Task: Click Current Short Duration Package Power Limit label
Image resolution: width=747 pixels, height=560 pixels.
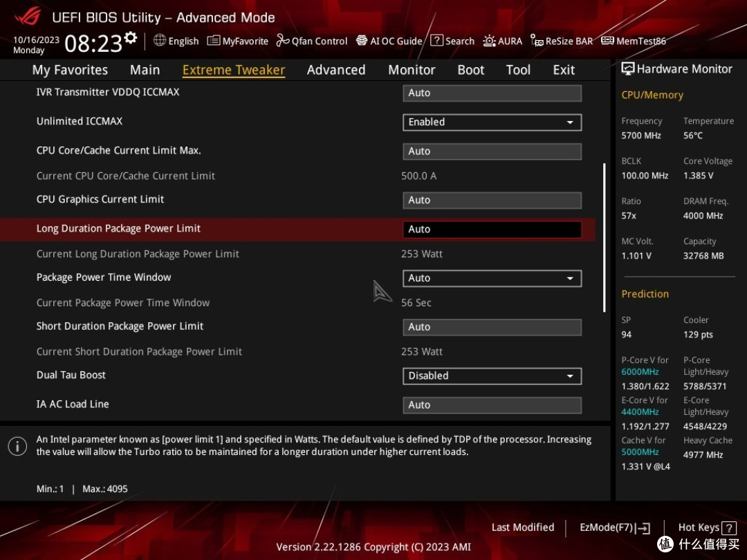Action: pyautogui.click(x=139, y=352)
